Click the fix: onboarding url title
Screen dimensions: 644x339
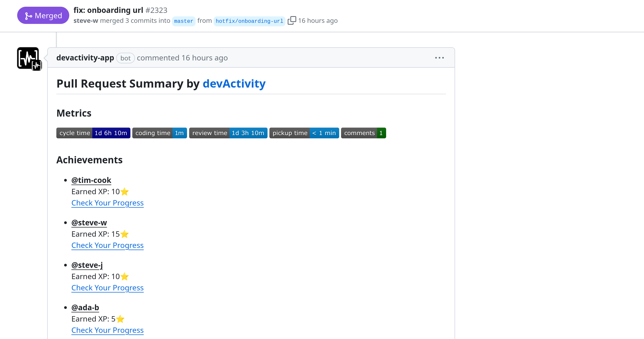pos(108,10)
